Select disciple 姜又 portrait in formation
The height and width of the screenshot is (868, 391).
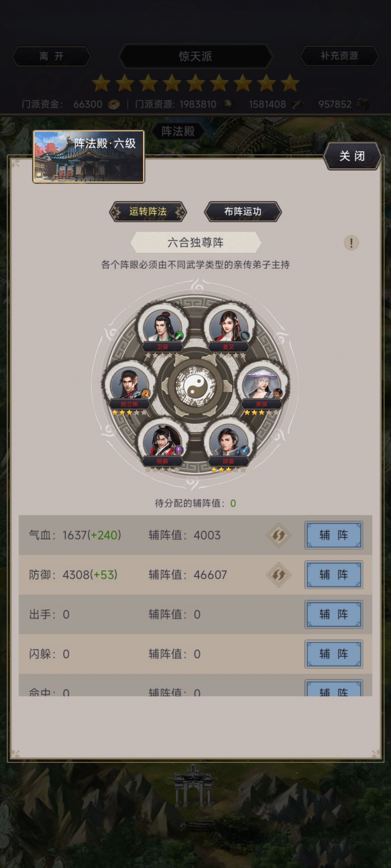[228, 327]
